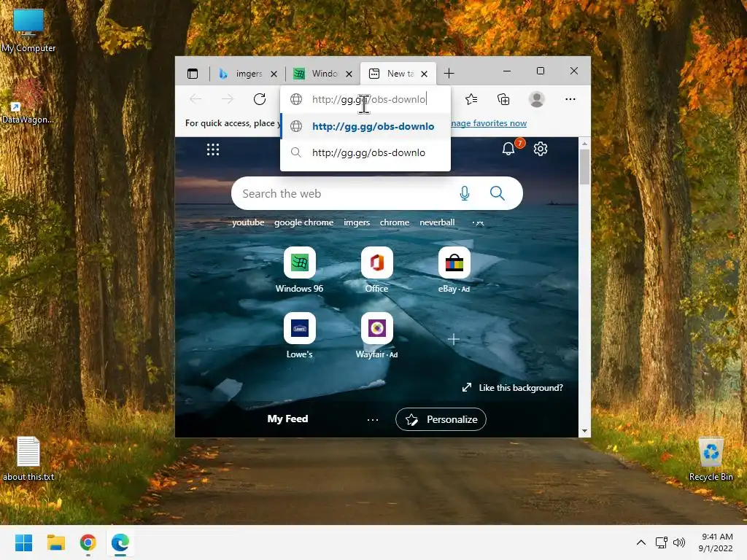Open Google Chrome from the taskbar
The width and height of the screenshot is (747, 560).
coord(88,542)
